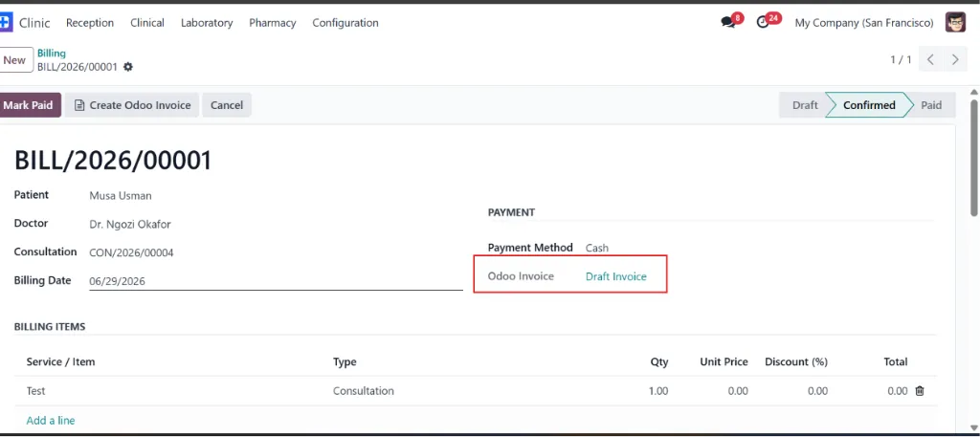Switch company via My Company (San Francisco)
This screenshot has width=980, height=437.
click(x=864, y=23)
